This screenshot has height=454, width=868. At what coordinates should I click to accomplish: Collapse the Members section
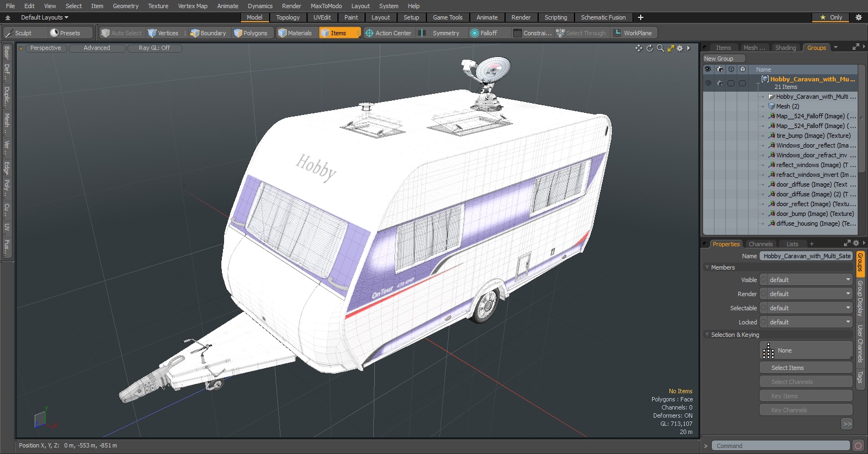(707, 267)
